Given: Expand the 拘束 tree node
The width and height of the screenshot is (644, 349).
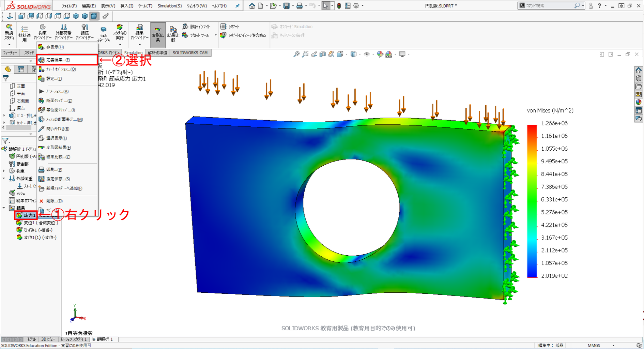Looking at the screenshot, I should pos(4,171).
